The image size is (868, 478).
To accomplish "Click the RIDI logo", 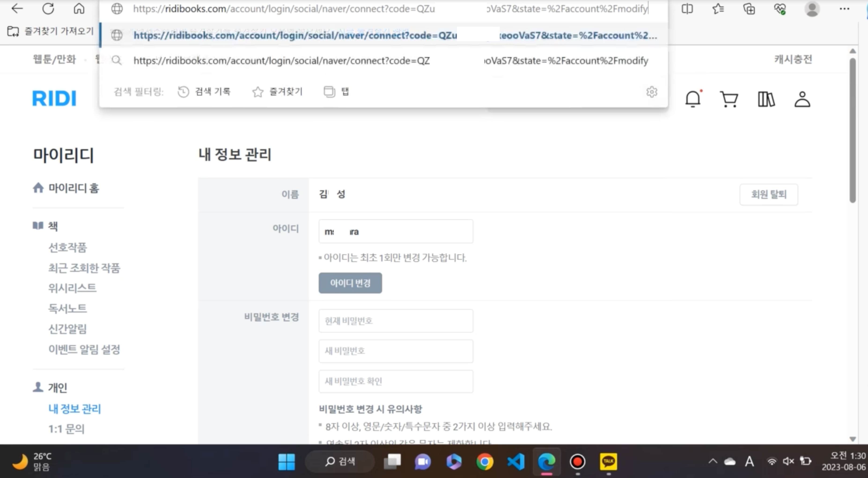I will click(x=55, y=98).
